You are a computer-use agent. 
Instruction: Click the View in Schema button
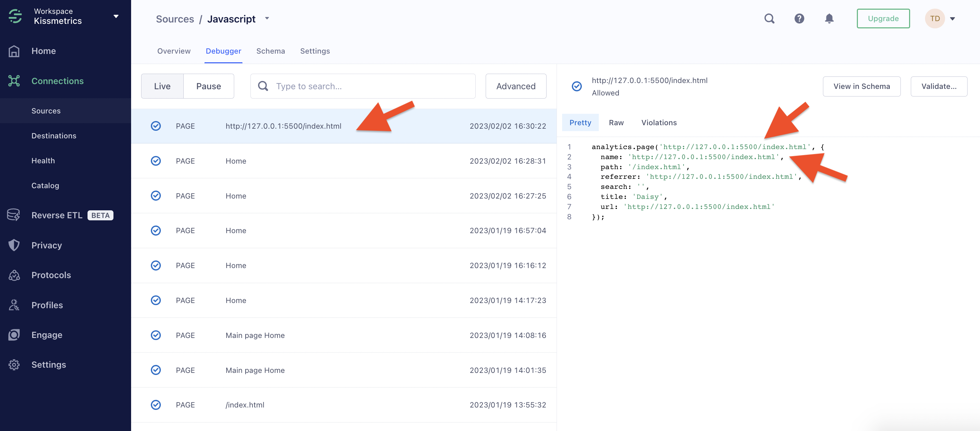pyautogui.click(x=861, y=86)
